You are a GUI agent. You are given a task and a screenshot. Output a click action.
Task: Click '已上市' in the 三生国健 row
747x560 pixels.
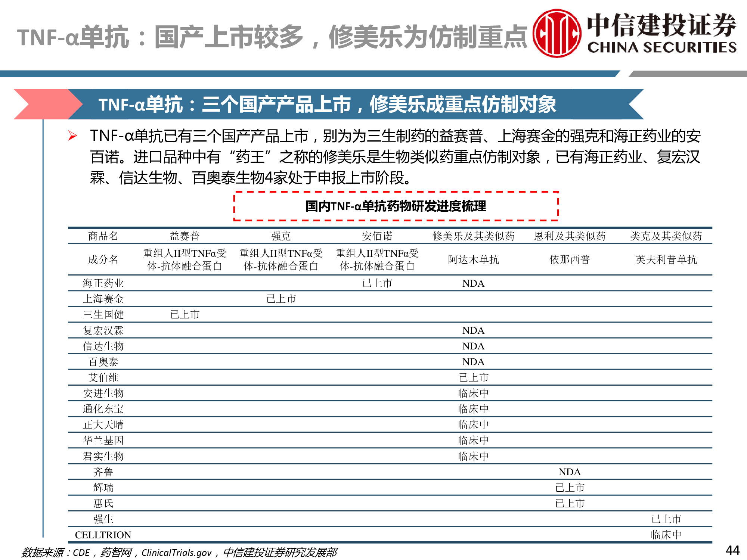pyautogui.click(x=185, y=314)
